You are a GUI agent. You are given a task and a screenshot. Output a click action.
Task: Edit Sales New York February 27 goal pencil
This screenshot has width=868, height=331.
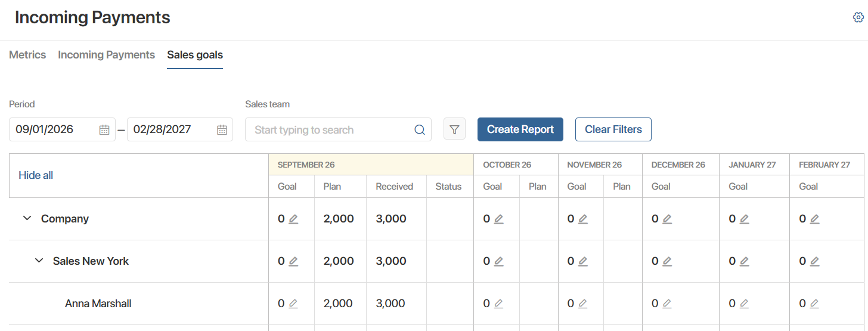814,261
